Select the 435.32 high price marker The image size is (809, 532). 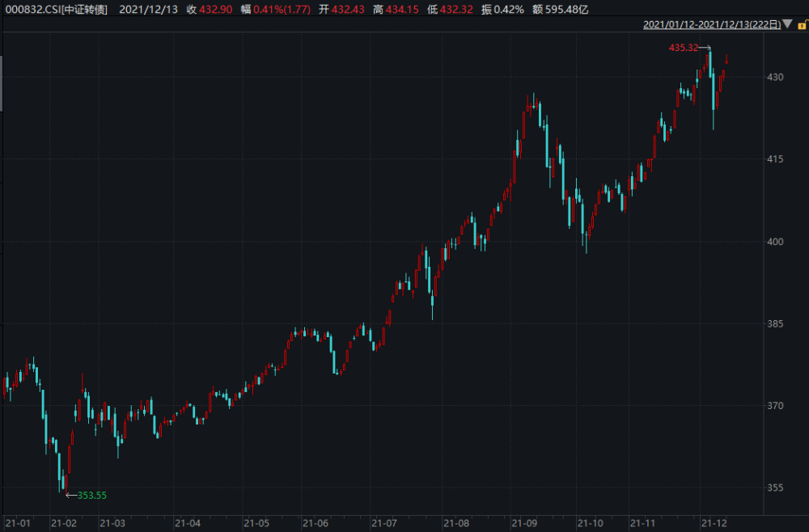684,48
